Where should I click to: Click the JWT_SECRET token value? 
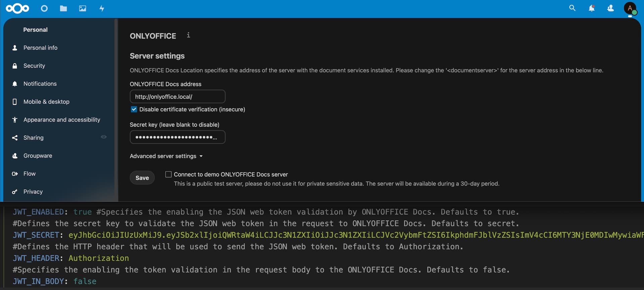coord(356,235)
